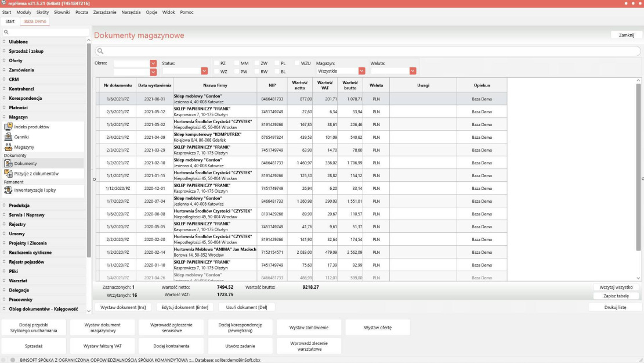Enable the BL document type checkbox
This screenshot has height=363, width=644.
[x=277, y=71]
